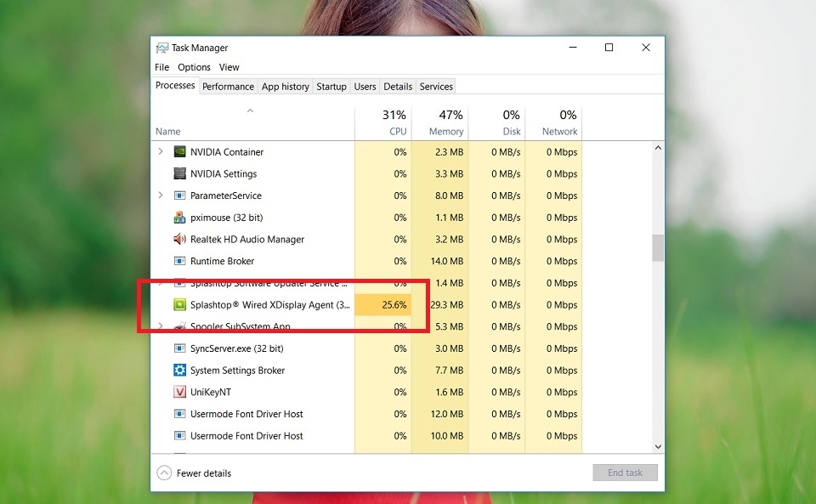Click the icon of the 10.0 MB Usermode Font Driver Host
The image size is (816, 504).
coord(179,436)
